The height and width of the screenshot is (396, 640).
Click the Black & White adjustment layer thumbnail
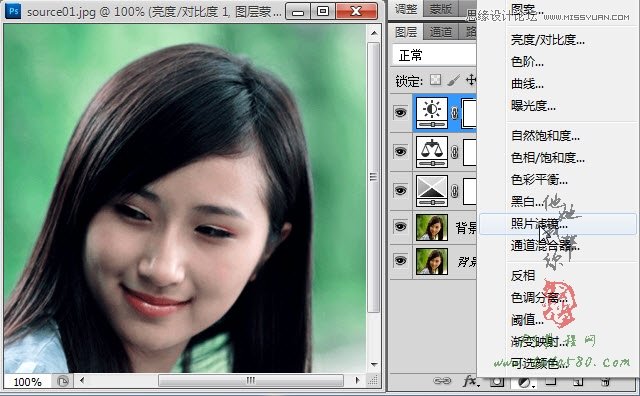[x=432, y=191]
